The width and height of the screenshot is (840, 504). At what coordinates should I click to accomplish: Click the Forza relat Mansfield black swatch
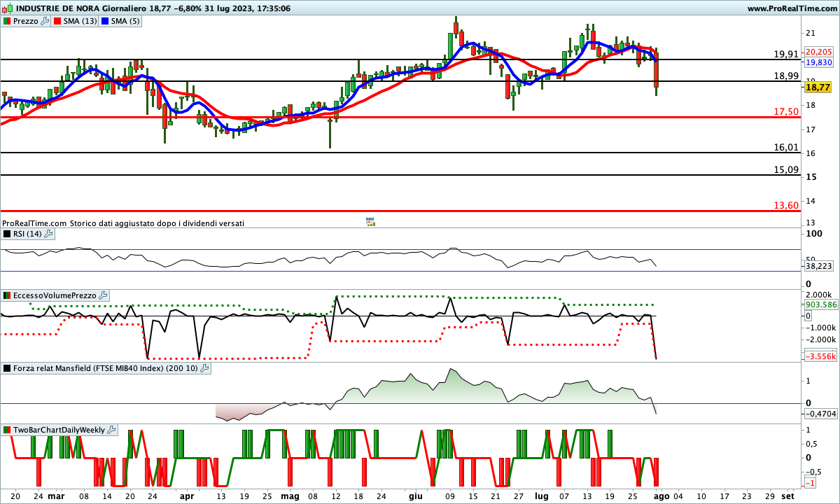[7, 367]
